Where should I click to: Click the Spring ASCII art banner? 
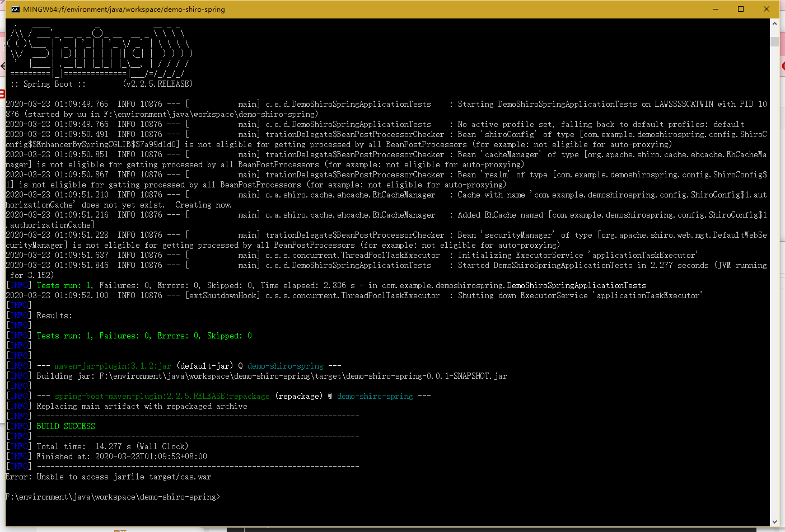point(101,51)
